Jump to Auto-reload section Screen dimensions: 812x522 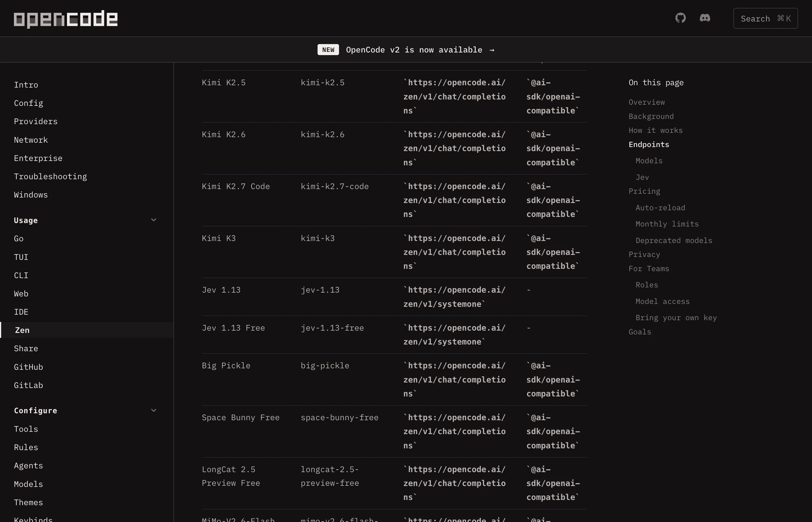660,208
